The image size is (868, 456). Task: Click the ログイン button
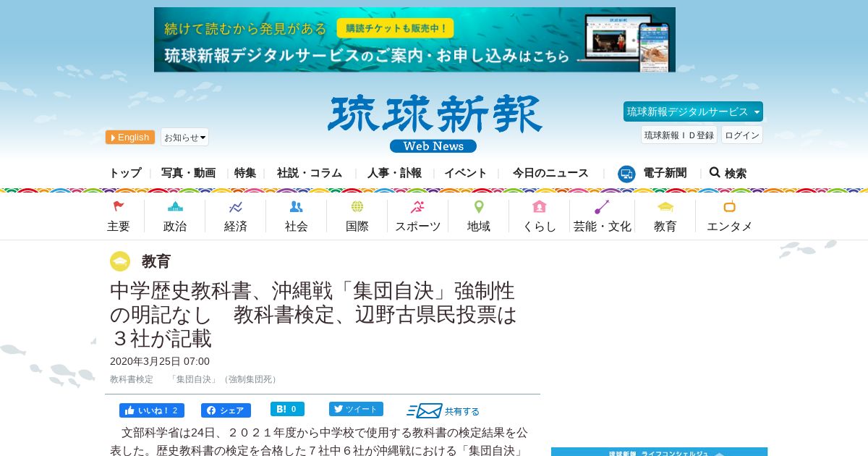[x=742, y=135]
